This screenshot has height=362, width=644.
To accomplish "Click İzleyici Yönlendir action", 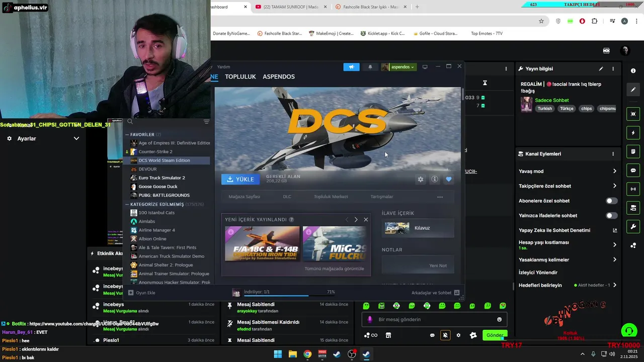I will [538, 273].
